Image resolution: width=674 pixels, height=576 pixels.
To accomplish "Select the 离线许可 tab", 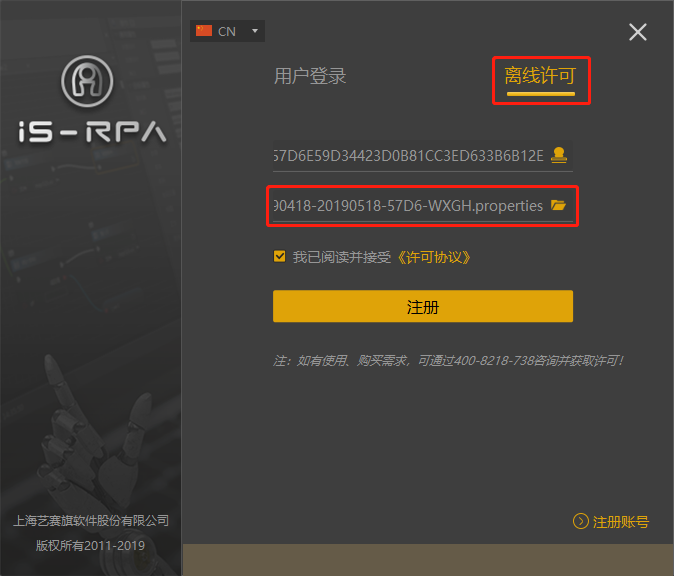I will (540, 76).
